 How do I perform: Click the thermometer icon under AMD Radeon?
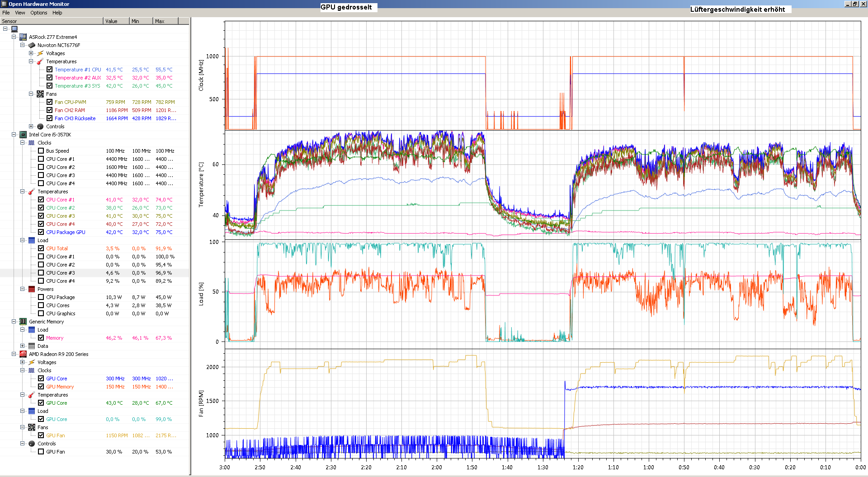(32, 395)
